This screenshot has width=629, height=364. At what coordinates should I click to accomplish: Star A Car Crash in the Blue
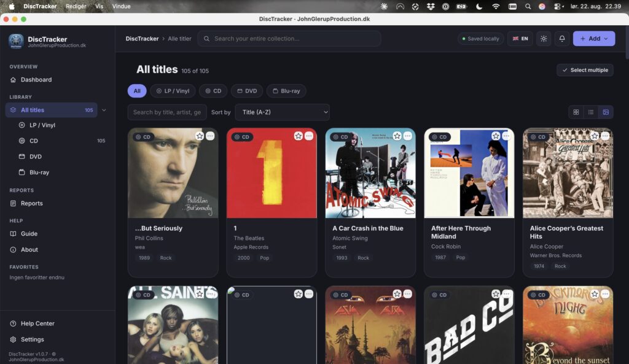tap(397, 136)
